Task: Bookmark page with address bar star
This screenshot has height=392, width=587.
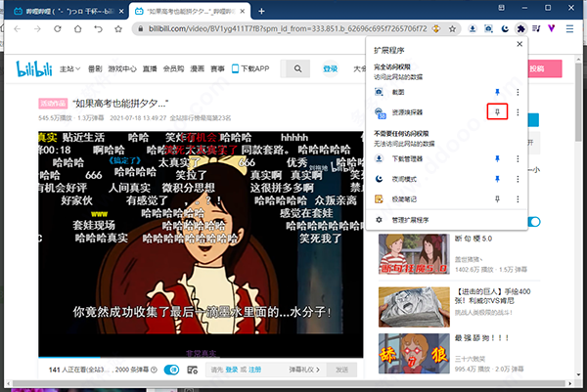Action: [x=452, y=28]
